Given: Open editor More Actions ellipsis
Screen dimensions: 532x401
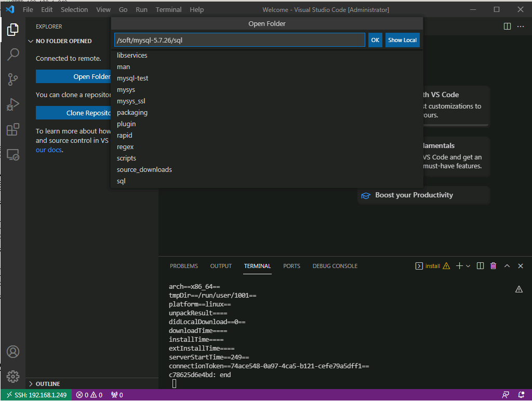Looking at the screenshot, I should (521, 26).
